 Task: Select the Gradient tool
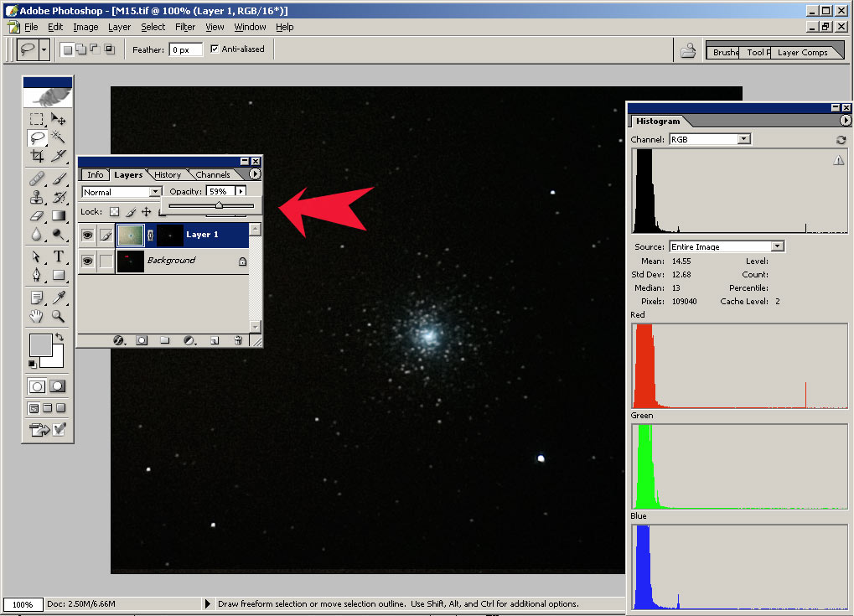pyautogui.click(x=59, y=216)
